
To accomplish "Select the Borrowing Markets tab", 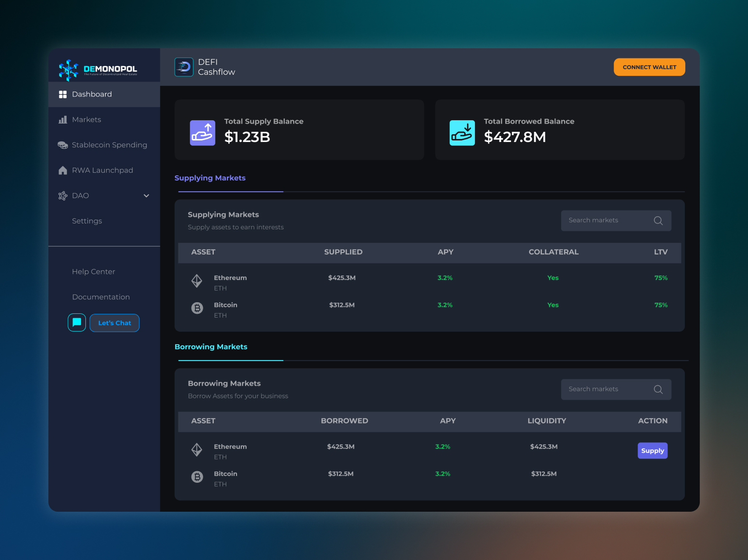I will (211, 347).
